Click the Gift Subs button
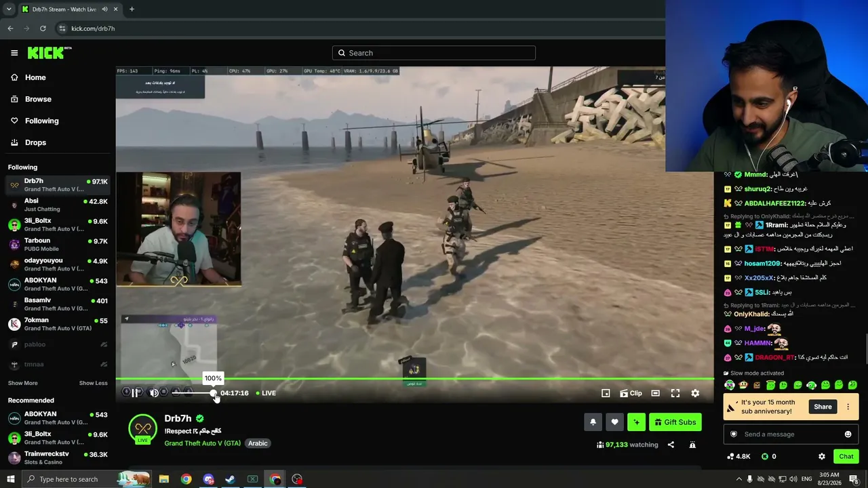The height and width of the screenshot is (488, 868). [x=675, y=422]
